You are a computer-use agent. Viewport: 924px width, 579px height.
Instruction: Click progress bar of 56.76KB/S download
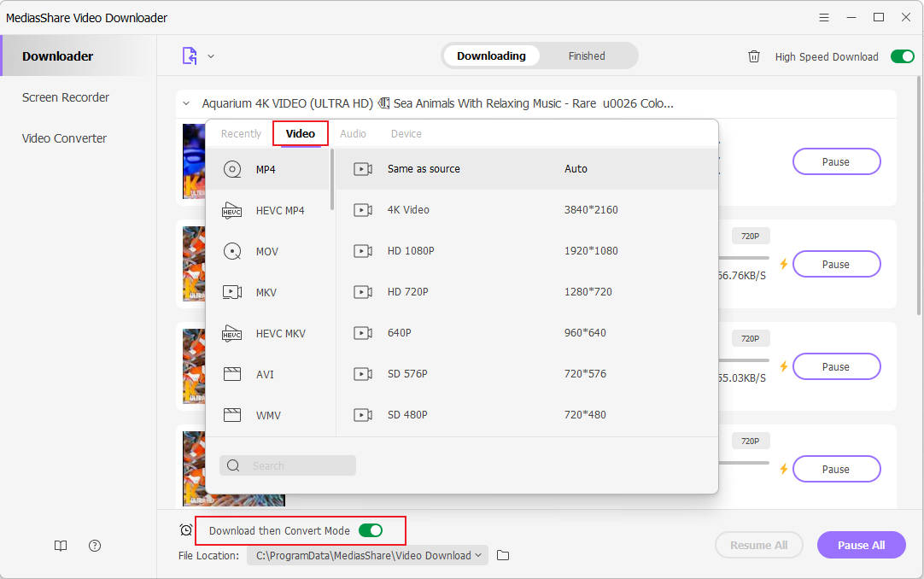pos(744,258)
